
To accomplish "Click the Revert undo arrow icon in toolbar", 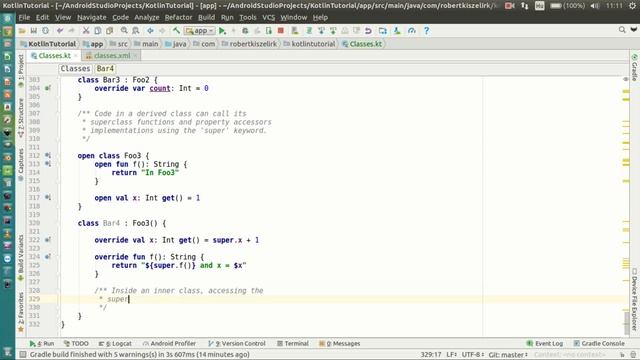I will (368, 31).
